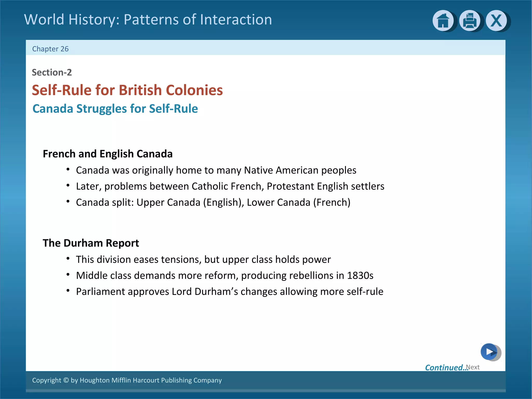The height and width of the screenshot is (399, 532).
Task: Click the World History: Patterns of Interaction title
Action: (148, 19)
